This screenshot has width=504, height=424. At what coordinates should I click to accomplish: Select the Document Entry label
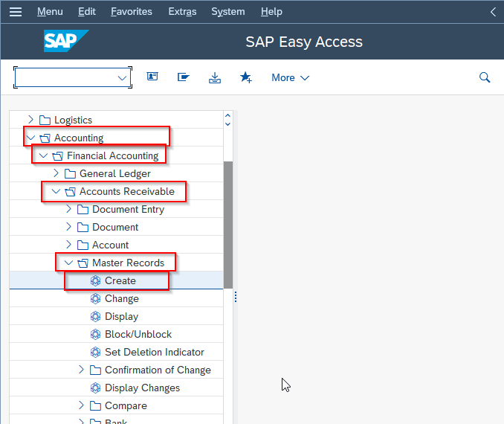coord(129,210)
